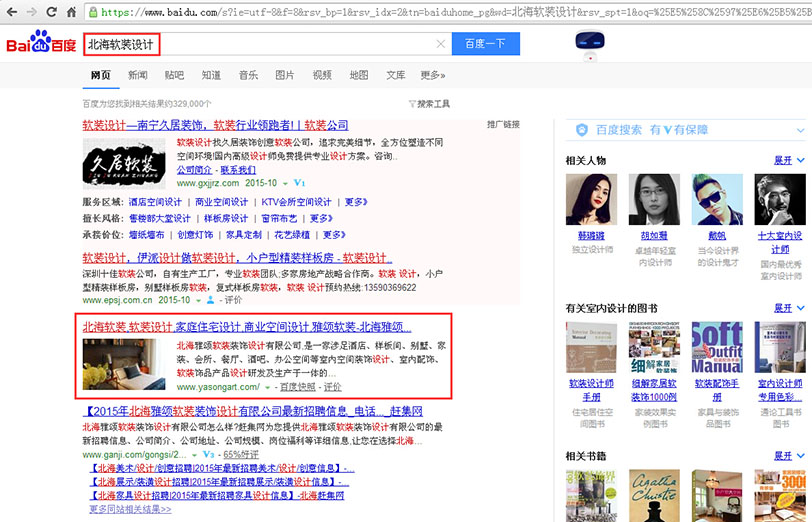Screen dimensions: 812x522
Task: Open dropdown arrow after www.ganji.com/gongsi
Action: [x=194, y=455]
